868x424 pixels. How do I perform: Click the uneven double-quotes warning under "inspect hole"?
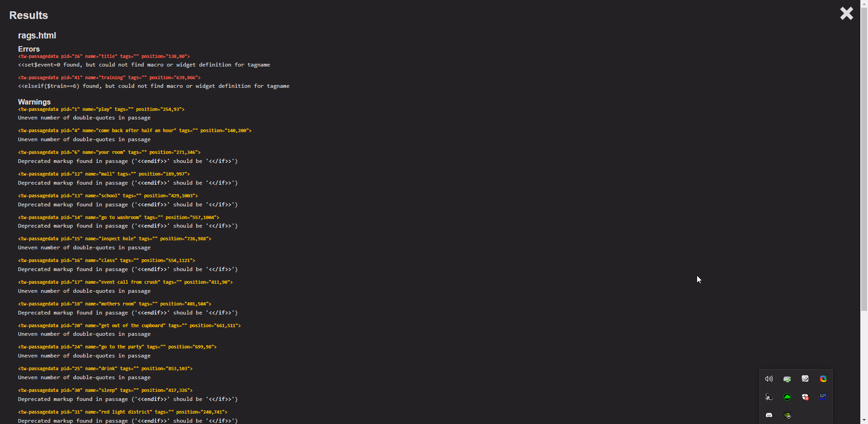click(85, 248)
